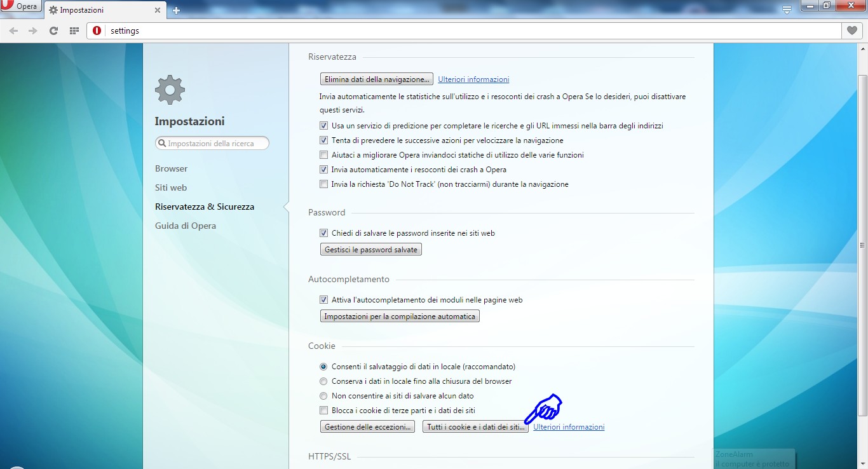Viewport: 868px width, 469px height.
Task: Open the Speed Dial grid icon
Action: pos(74,30)
